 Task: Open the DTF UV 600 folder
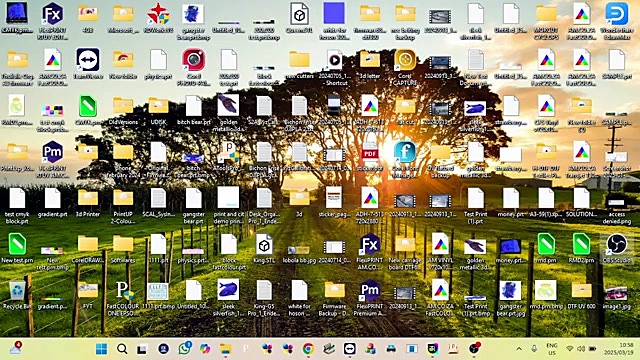[581, 290]
